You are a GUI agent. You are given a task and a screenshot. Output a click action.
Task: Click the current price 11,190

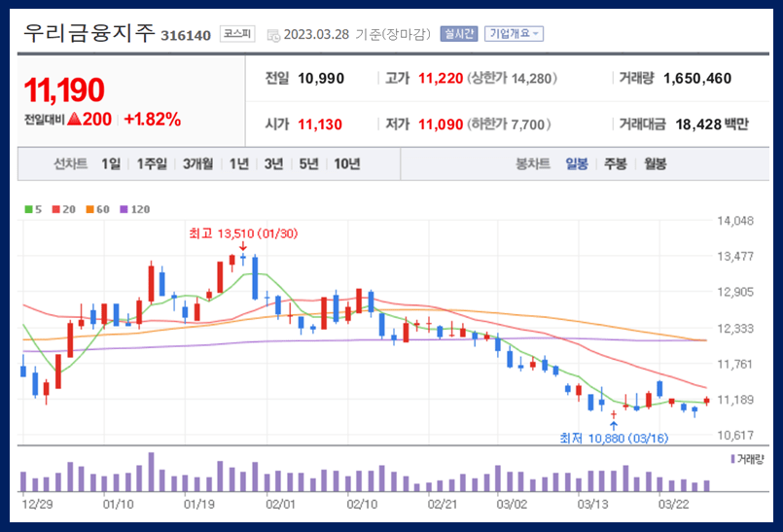pyautogui.click(x=64, y=89)
